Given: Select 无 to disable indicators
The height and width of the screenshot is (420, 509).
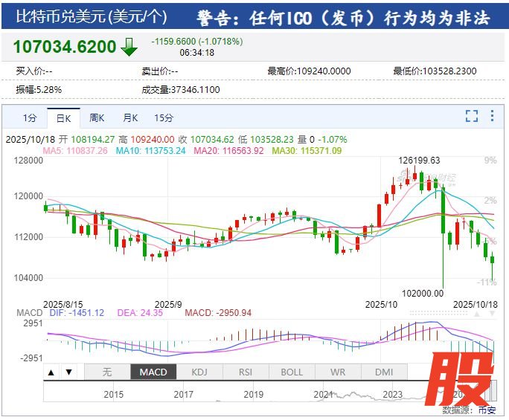Looking at the screenshot, I should [x=106, y=372].
